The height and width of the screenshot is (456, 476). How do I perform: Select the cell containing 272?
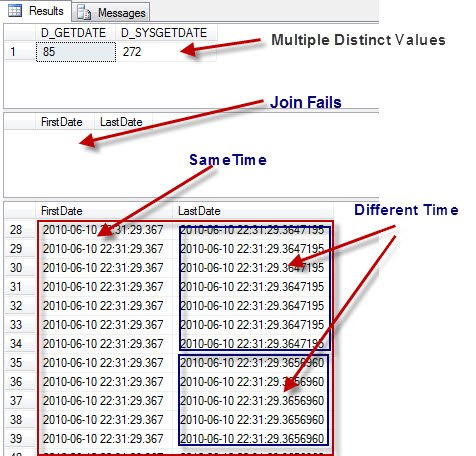(166, 52)
